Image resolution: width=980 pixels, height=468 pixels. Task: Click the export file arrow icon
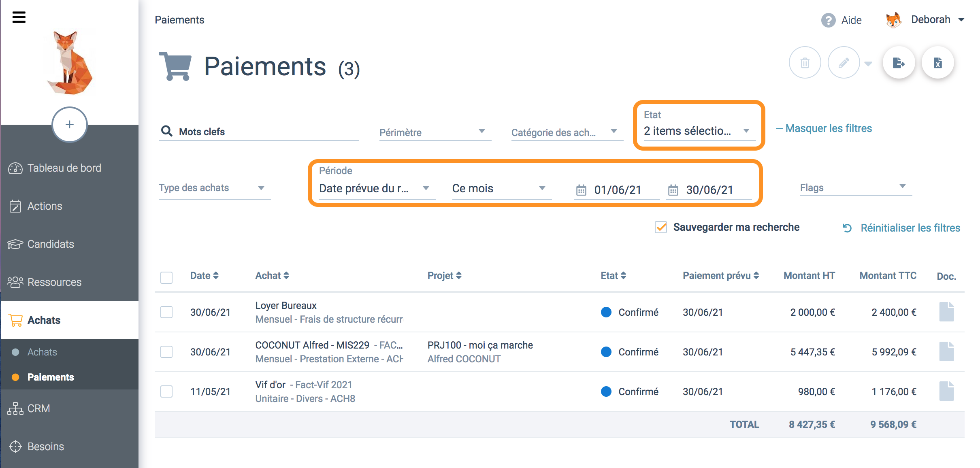tap(899, 63)
